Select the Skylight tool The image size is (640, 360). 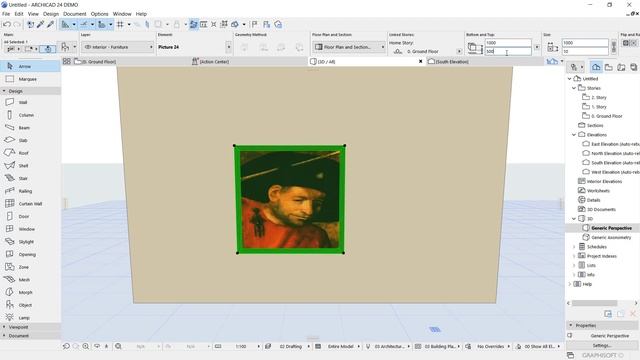click(30, 242)
